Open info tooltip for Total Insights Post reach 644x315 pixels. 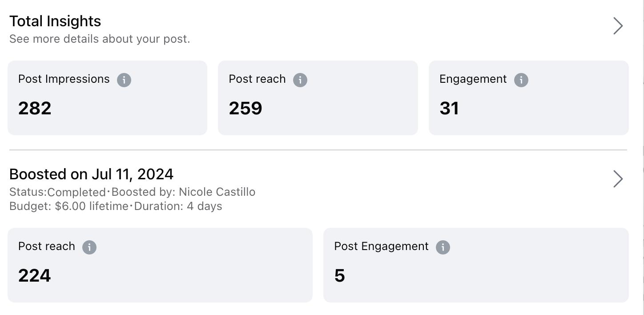(300, 80)
